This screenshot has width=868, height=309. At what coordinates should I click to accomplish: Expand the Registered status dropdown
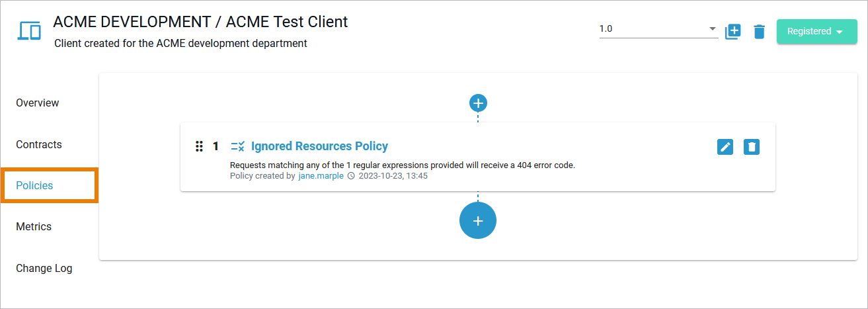click(x=816, y=31)
